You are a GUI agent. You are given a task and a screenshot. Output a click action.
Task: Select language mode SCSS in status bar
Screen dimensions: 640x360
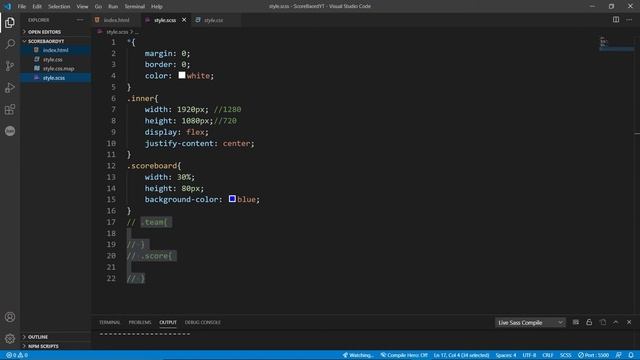tap(565, 355)
